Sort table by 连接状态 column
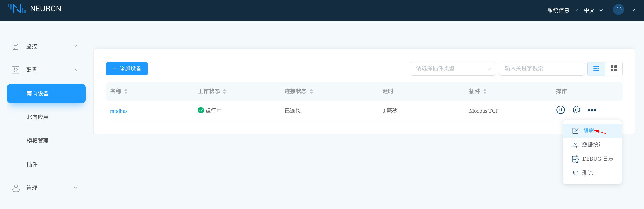The height and width of the screenshot is (209, 644). pos(311,91)
